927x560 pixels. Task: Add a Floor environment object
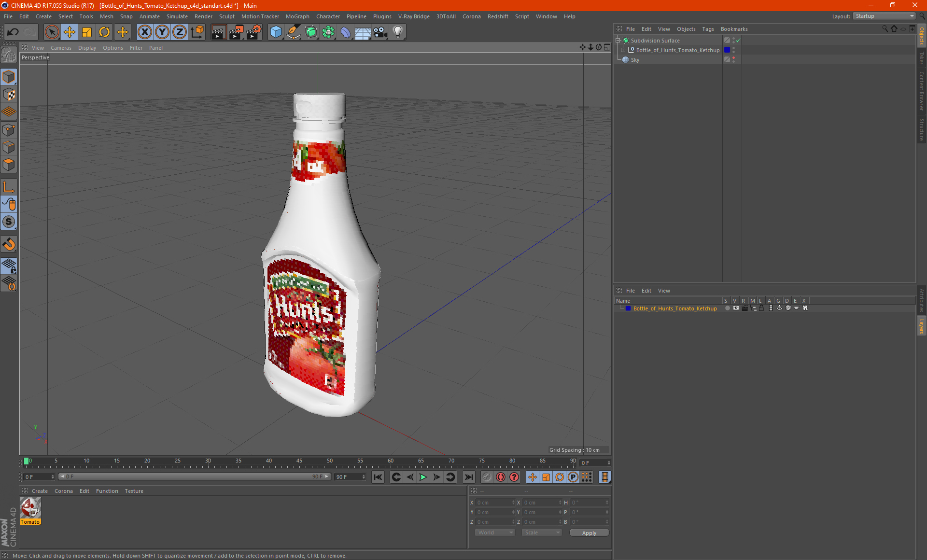(363, 32)
